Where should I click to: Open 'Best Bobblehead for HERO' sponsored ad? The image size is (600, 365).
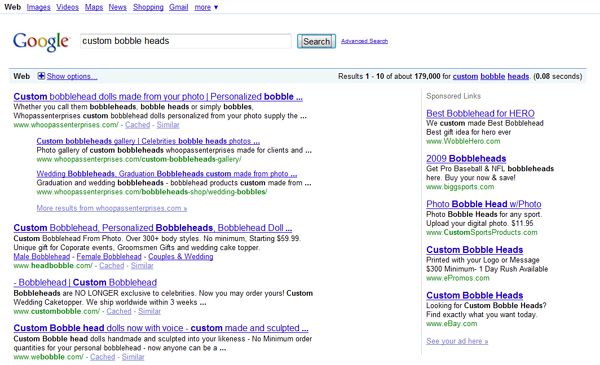[x=480, y=113]
